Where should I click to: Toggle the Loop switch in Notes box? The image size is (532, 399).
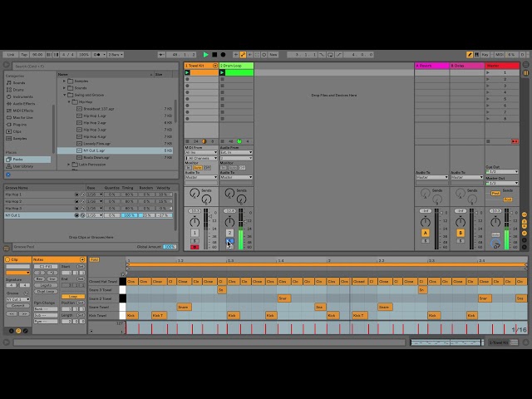click(73, 297)
